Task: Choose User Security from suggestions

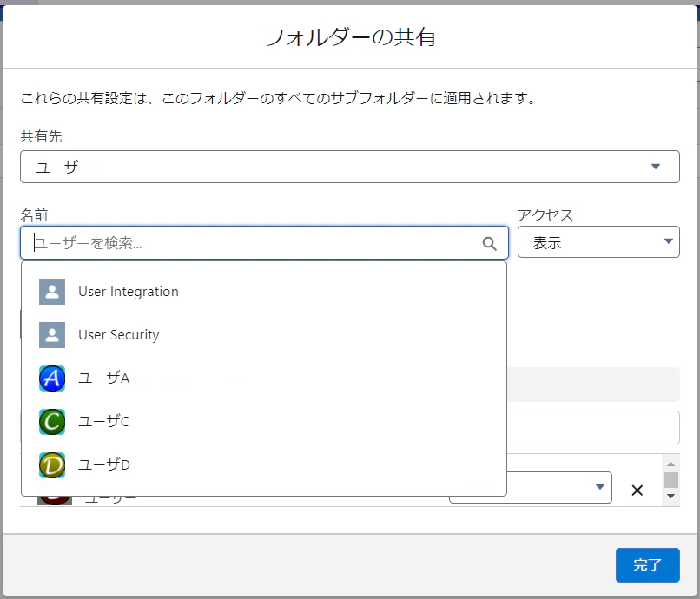Action: [x=264, y=335]
